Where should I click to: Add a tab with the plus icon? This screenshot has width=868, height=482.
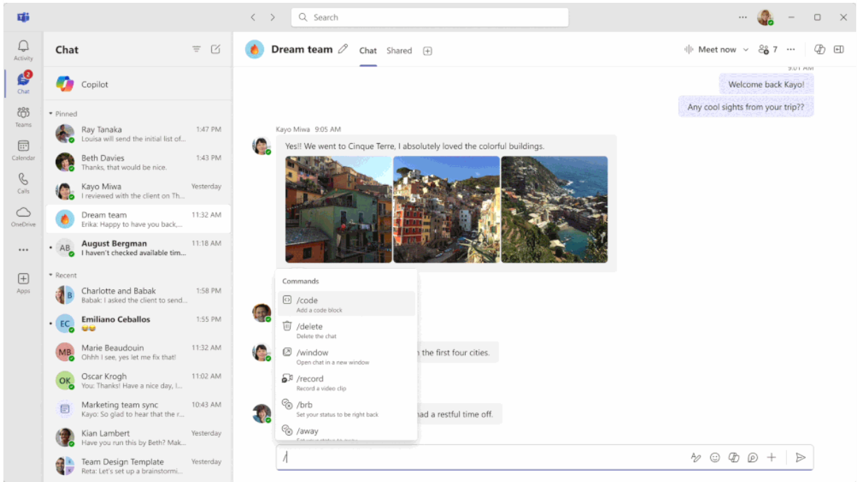pyautogui.click(x=427, y=50)
